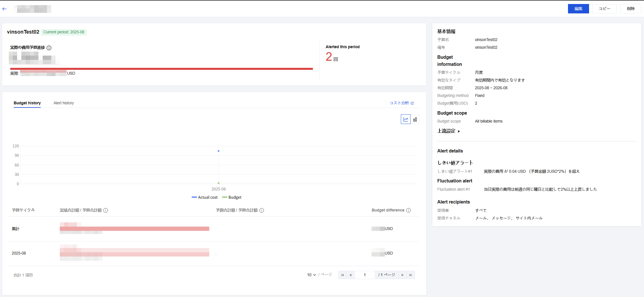
Task: Click the 予算サイクル value 月度
Action: [x=479, y=73]
